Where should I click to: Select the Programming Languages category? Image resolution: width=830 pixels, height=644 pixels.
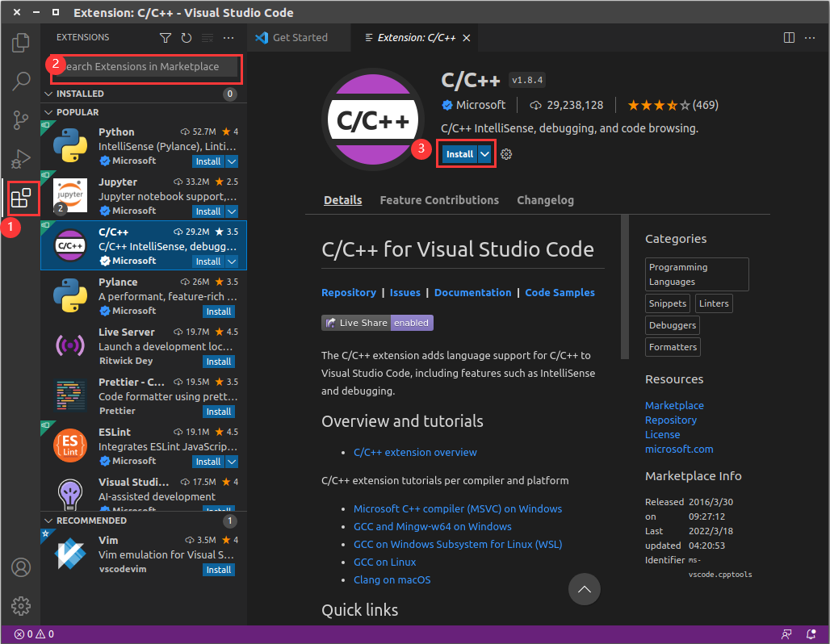pos(697,274)
